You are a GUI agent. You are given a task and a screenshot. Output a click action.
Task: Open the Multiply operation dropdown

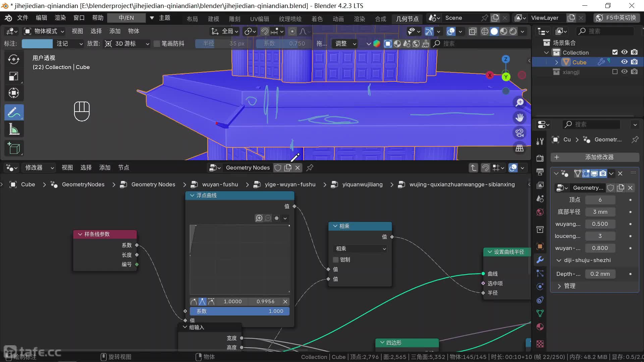tap(360, 249)
